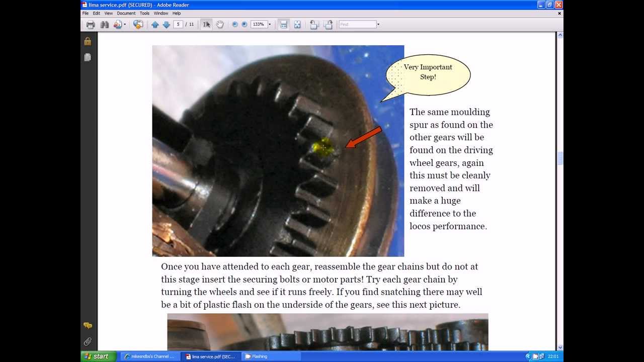
Task: Toggle scrolling pages (continuous) view icon
Action: (x=284, y=25)
